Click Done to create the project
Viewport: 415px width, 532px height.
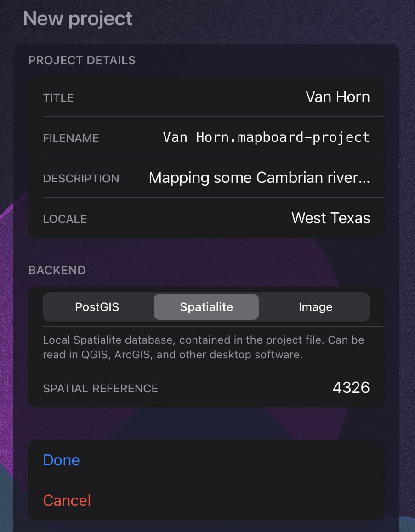(62, 460)
